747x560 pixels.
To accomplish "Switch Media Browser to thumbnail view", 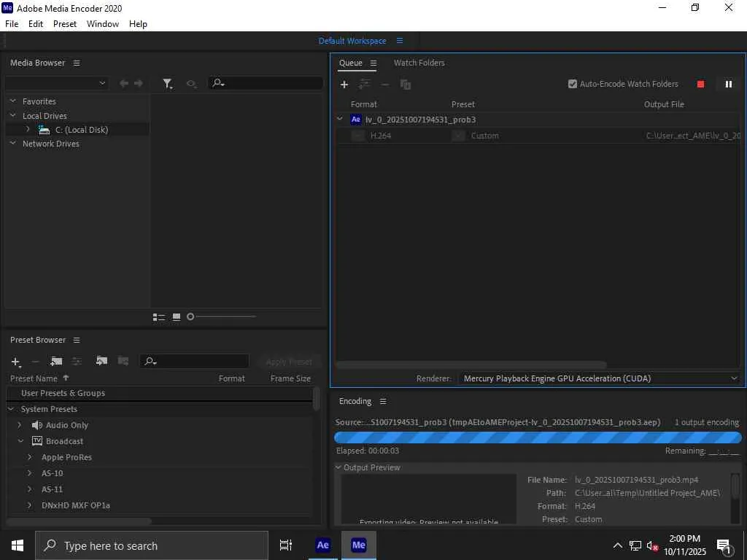I will pyautogui.click(x=177, y=317).
